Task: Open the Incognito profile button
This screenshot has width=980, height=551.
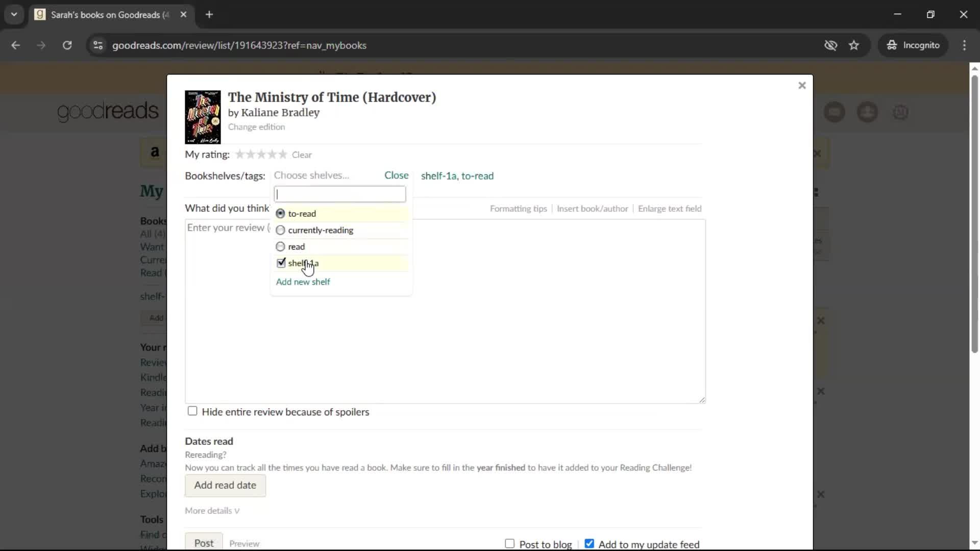Action: (913, 45)
